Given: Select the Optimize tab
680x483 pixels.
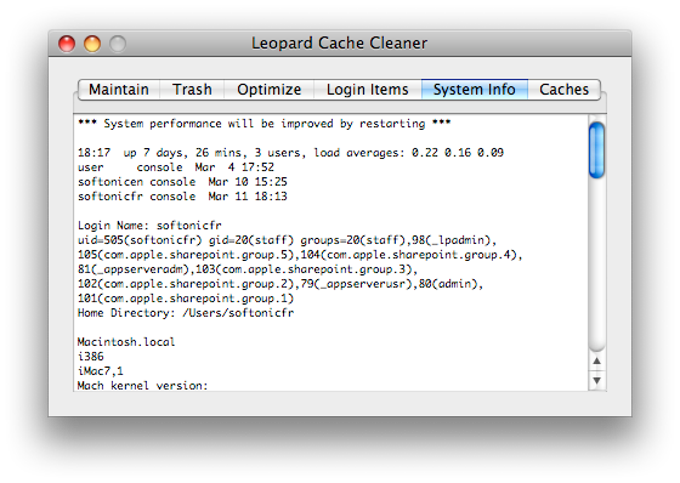Looking at the screenshot, I should tap(269, 89).
